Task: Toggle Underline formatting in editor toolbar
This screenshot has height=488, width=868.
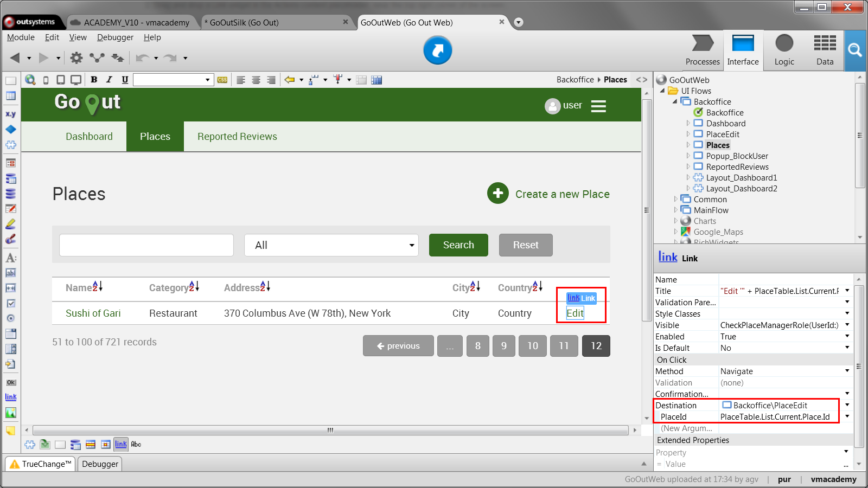Action: (125, 80)
